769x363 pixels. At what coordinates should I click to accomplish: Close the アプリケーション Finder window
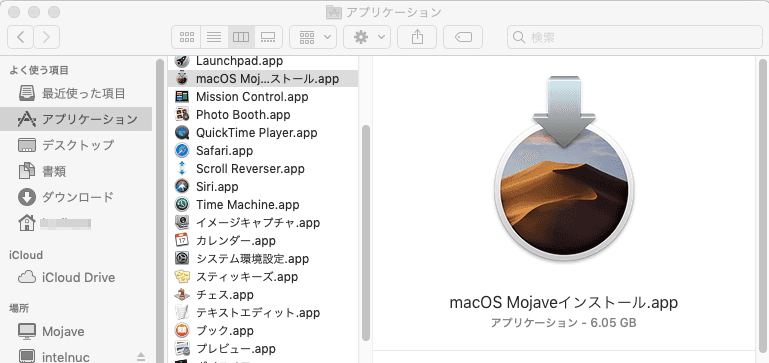[x=14, y=12]
